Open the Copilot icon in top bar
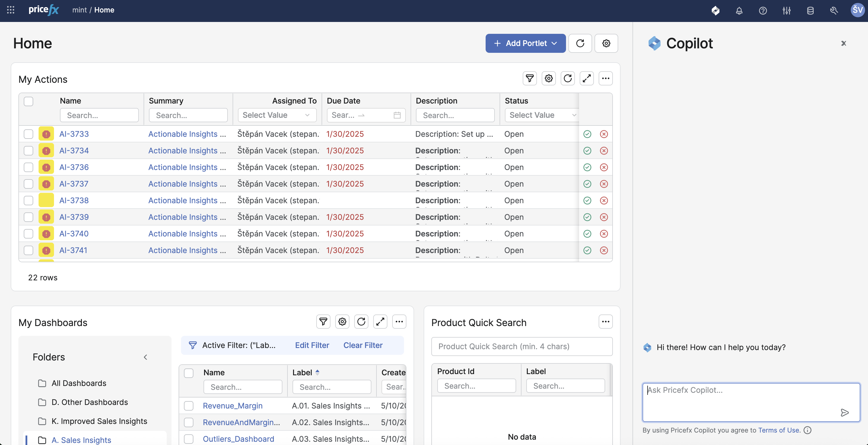This screenshot has width=868, height=445. 715,10
